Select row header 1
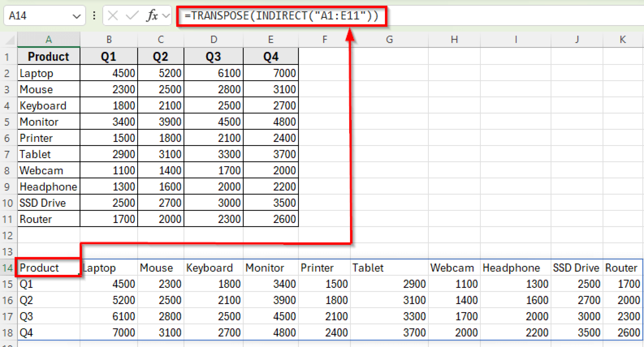644x347 pixels. (8, 57)
